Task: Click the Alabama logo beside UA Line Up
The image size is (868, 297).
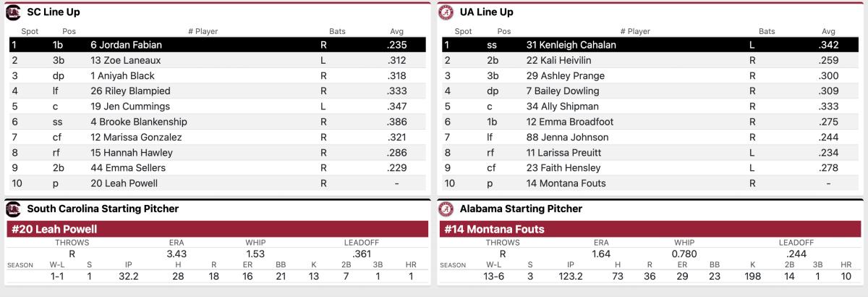Action: click(446, 12)
